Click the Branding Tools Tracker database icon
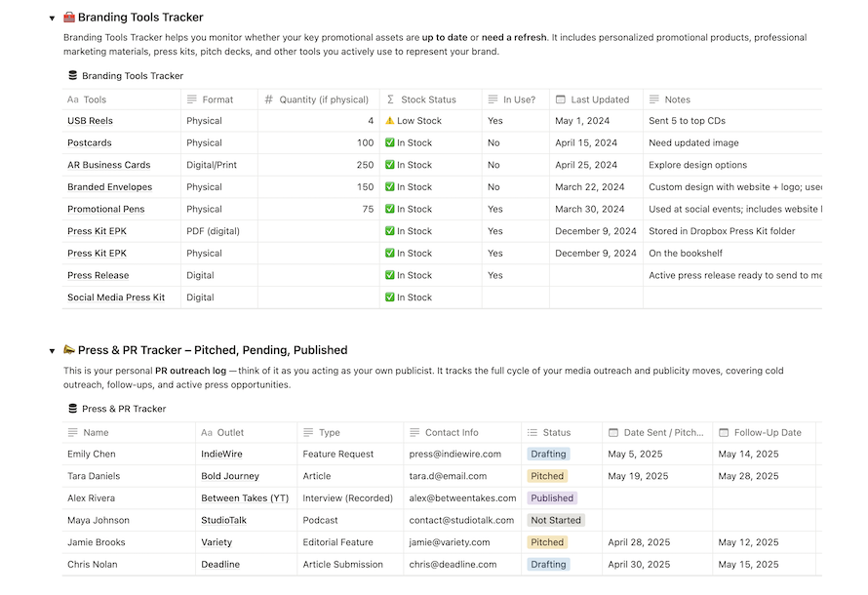Screen dimensions: 868x595 pyautogui.click(x=72, y=75)
